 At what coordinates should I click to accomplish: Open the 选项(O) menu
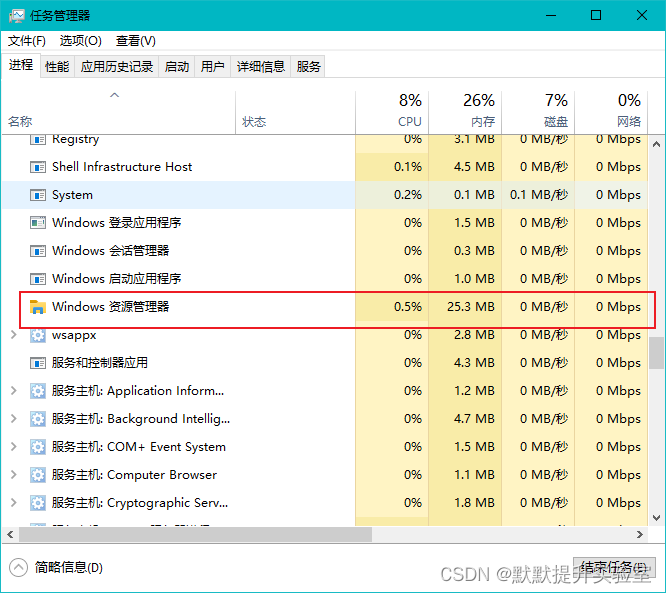[81, 41]
